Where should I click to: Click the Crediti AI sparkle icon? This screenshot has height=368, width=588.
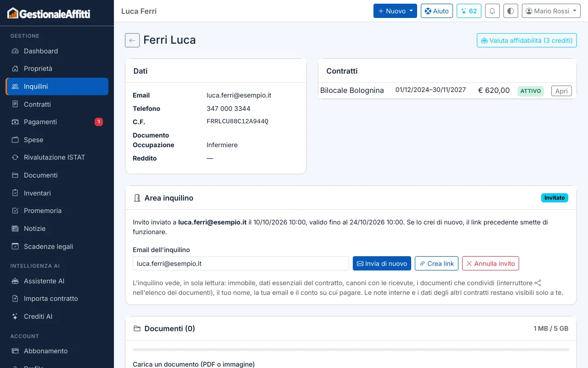pos(15,316)
